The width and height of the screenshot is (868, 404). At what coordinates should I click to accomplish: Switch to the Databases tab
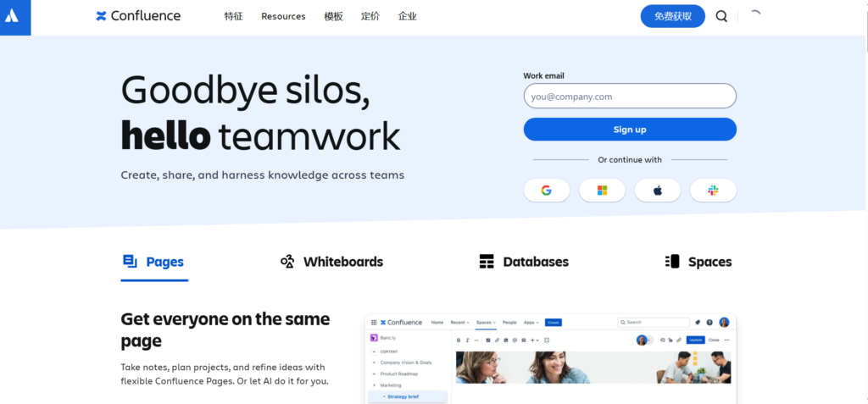524,262
